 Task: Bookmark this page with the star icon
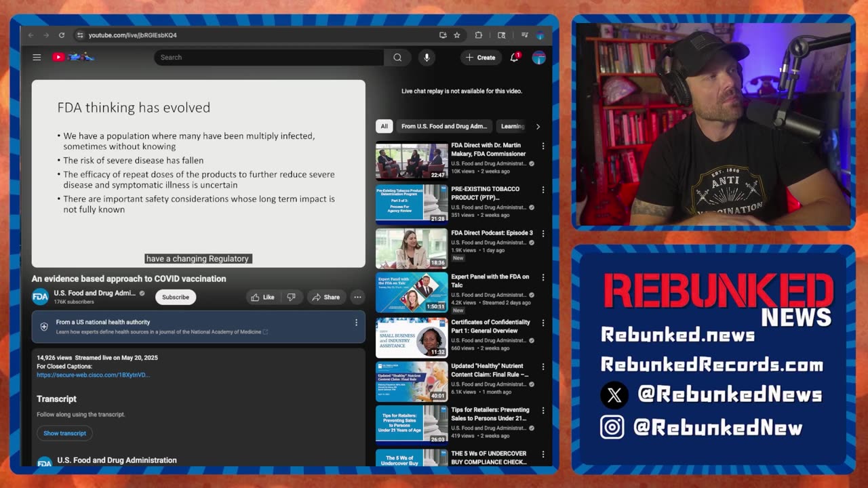point(457,35)
